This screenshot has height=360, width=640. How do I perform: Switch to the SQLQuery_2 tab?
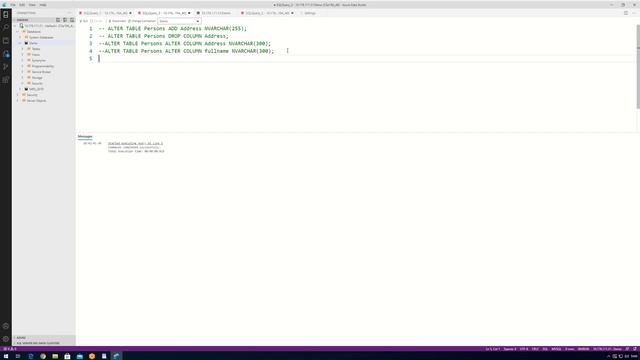point(267,13)
